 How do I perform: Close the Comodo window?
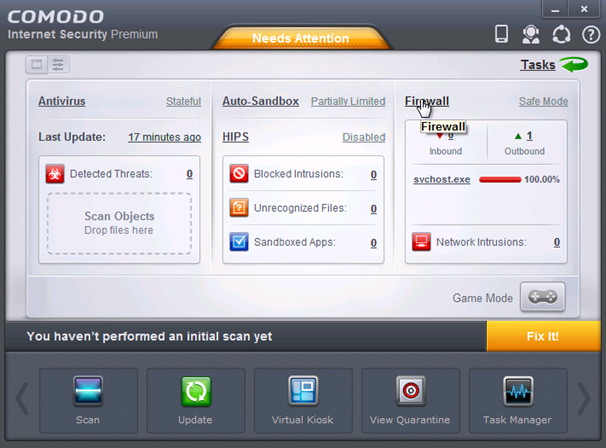coord(584,9)
